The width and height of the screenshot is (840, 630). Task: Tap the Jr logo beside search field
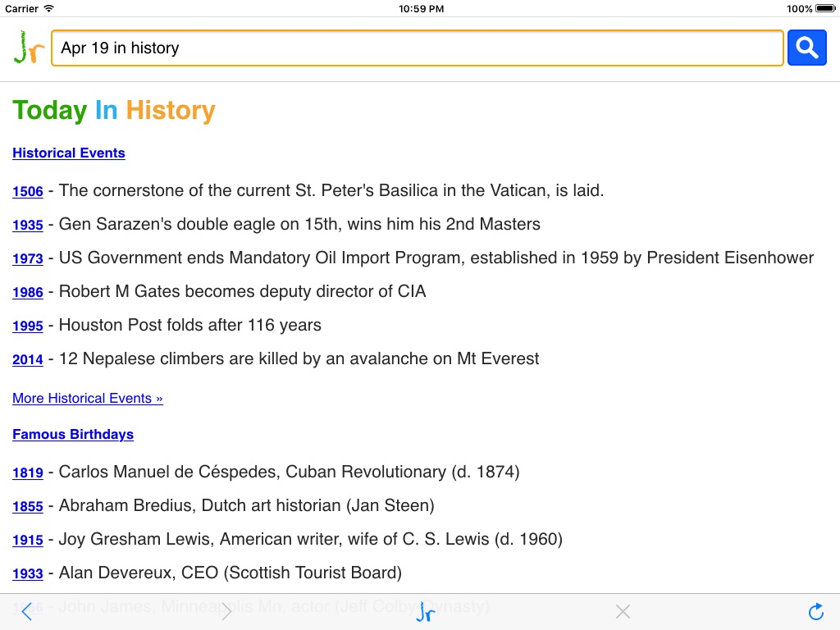click(29, 48)
